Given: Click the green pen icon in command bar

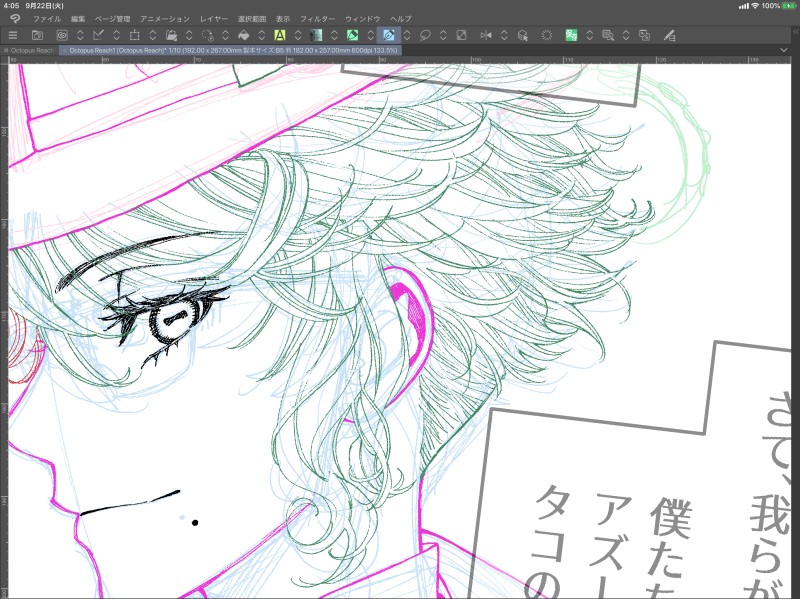Looking at the screenshot, I should point(353,35).
